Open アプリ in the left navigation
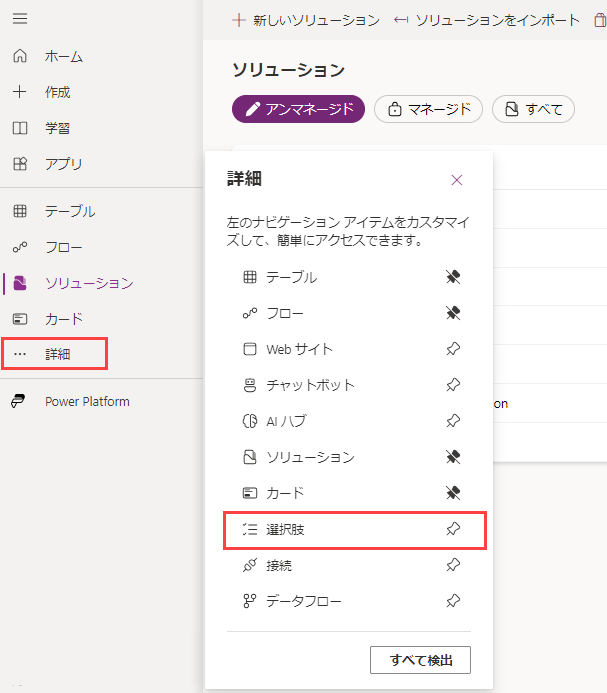This screenshot has width=607, height=693. 64,164
